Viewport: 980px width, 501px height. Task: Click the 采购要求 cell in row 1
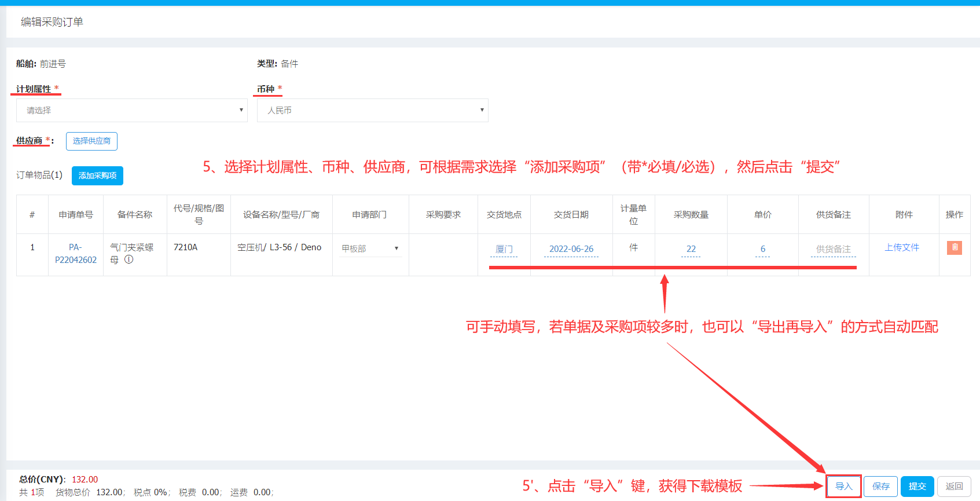pos(443,255)
